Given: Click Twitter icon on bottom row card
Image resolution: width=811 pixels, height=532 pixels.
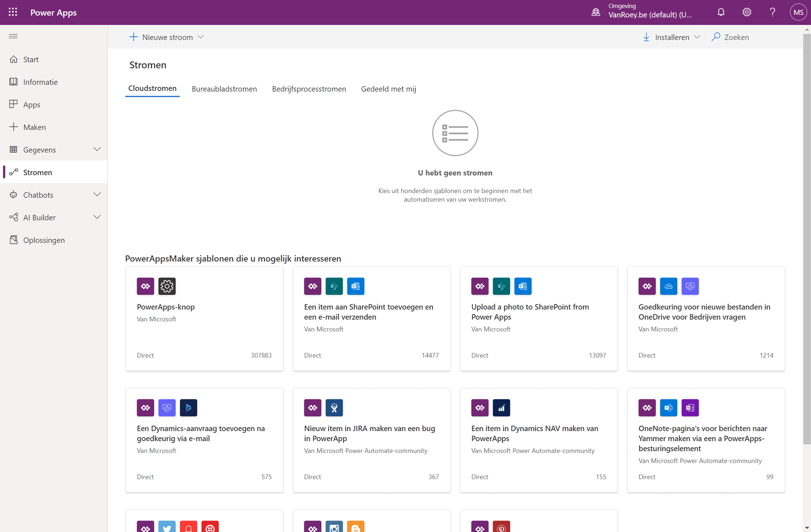Looking at the screenshot, I should click(x=167, y=526).
